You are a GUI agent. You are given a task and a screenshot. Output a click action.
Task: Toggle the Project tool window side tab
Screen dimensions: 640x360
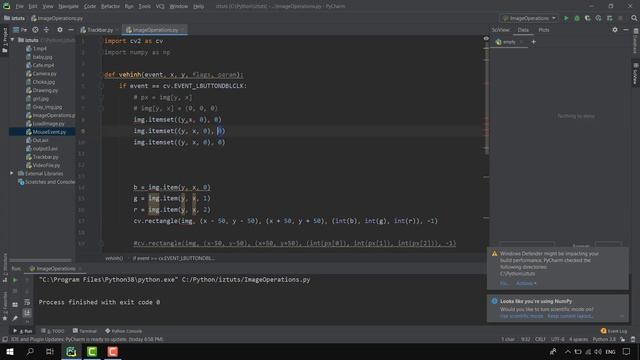click(4, 40)
